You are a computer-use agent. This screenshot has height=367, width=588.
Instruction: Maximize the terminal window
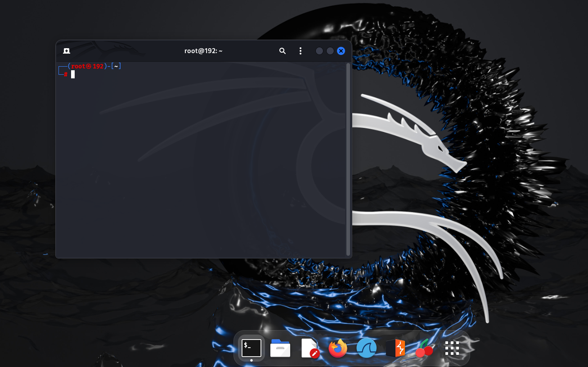330,51
